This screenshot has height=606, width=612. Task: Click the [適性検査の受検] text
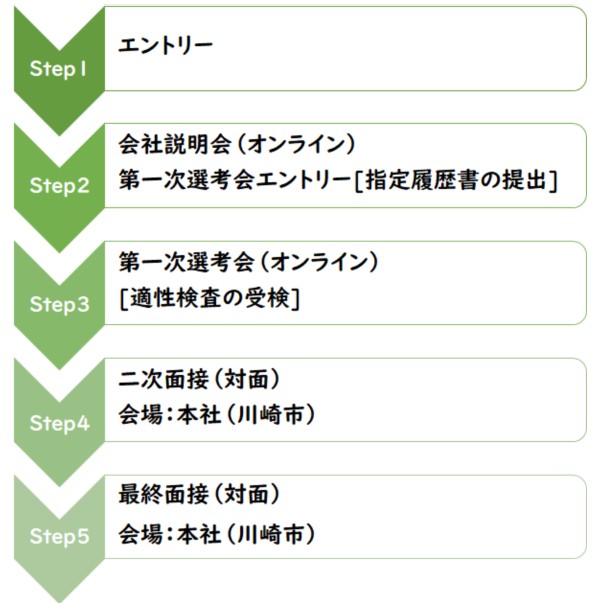coord(209,299)
